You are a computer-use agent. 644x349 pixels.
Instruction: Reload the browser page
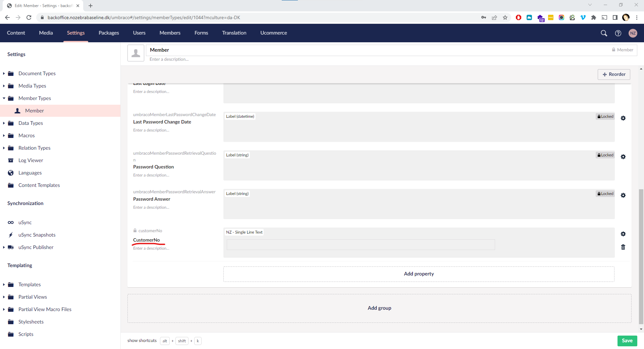[x=29, y=17]
